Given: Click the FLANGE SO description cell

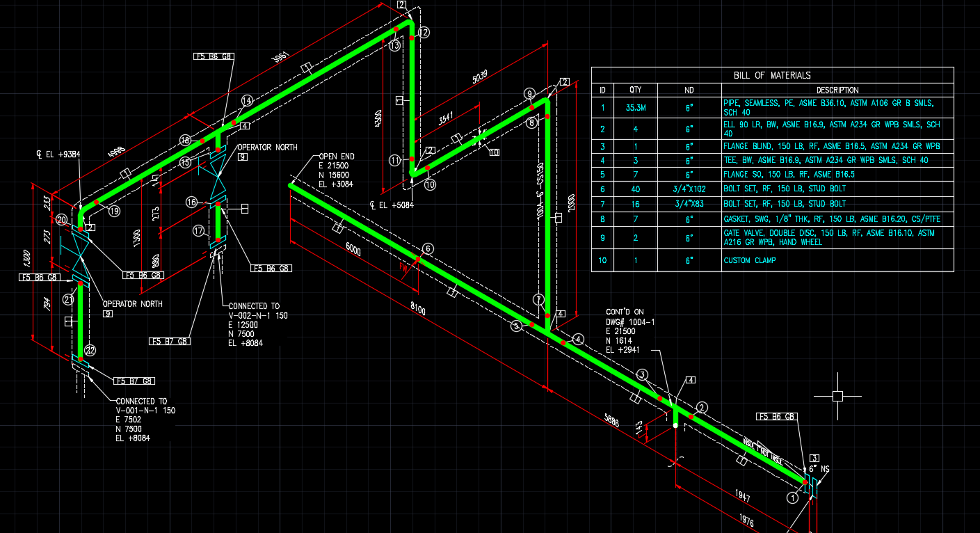Looking at the screenshot, I should pyautogui.click(x=837, y=174).
